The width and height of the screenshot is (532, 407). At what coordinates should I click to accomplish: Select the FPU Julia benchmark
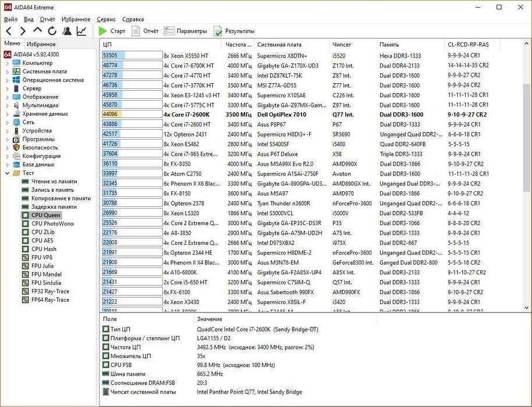42,266
